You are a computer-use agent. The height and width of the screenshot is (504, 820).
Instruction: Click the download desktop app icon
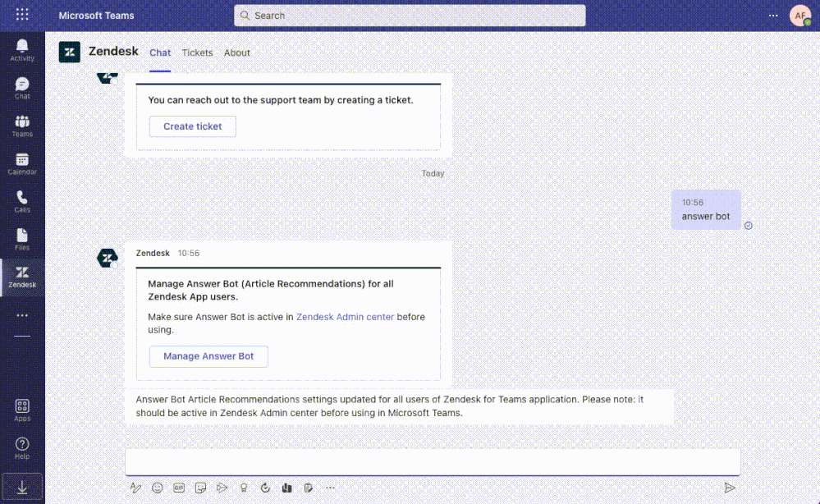[22, 488]
